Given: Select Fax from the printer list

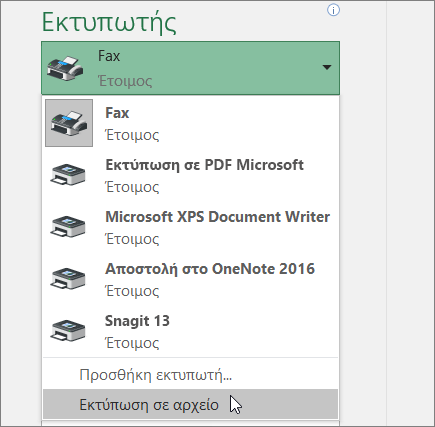Looking at the screenshot, I should (191, 123).
